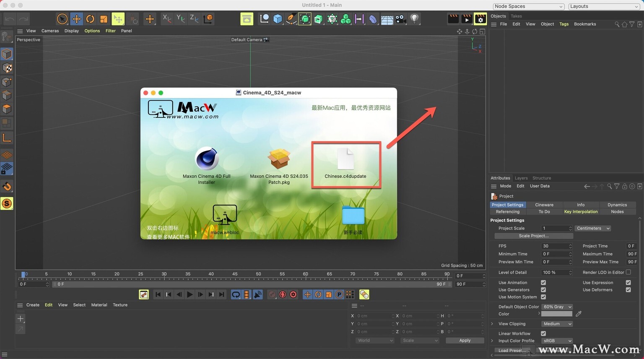Activate the Scale tool in top toolbar
Viewport: 644px width, 359px height.
(104, 19)
